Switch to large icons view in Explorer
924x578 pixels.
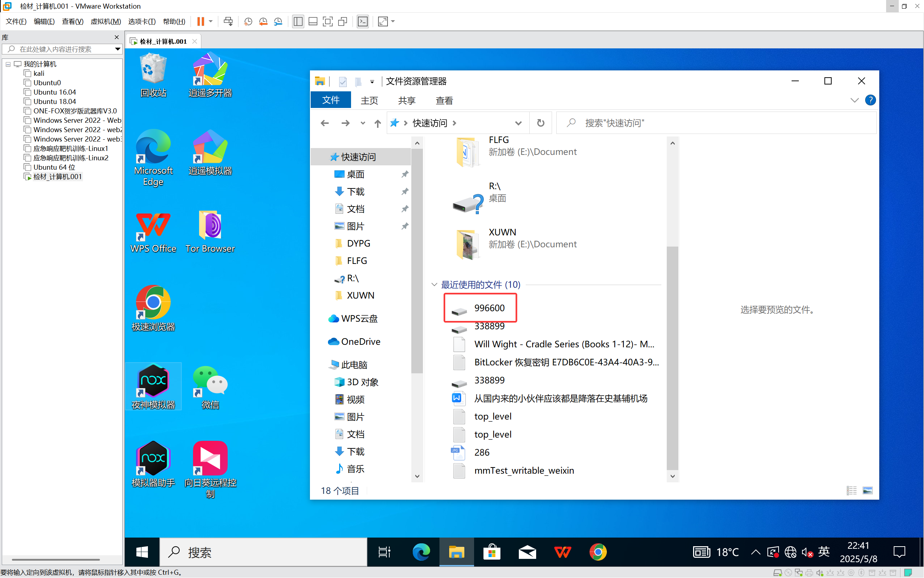pyautogui.click(x=867, y=491)
